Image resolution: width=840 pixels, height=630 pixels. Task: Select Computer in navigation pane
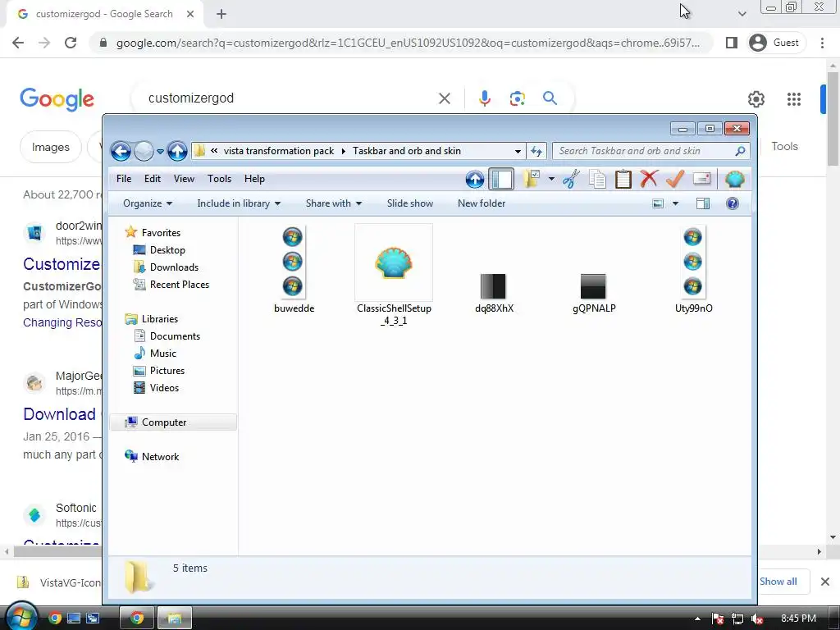[173, 422]
